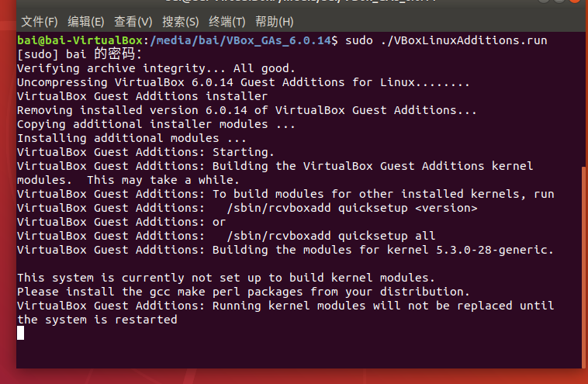
Task: Open the 终端(T) menu
Action: 227,22
